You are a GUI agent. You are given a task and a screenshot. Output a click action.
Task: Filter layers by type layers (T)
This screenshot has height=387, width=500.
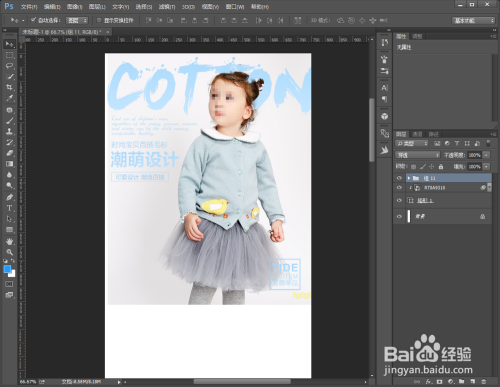tap(457, 143)
